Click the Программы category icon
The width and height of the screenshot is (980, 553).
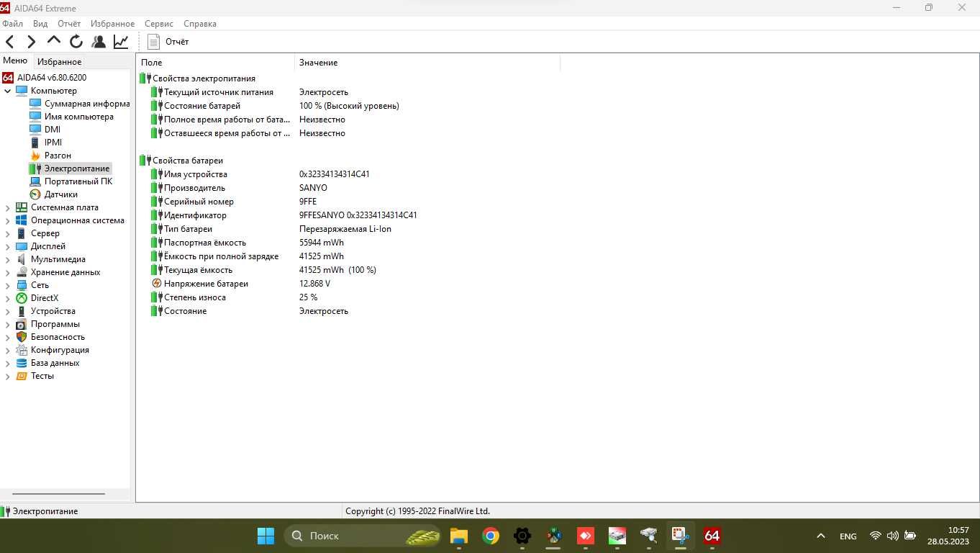point(22,324)
